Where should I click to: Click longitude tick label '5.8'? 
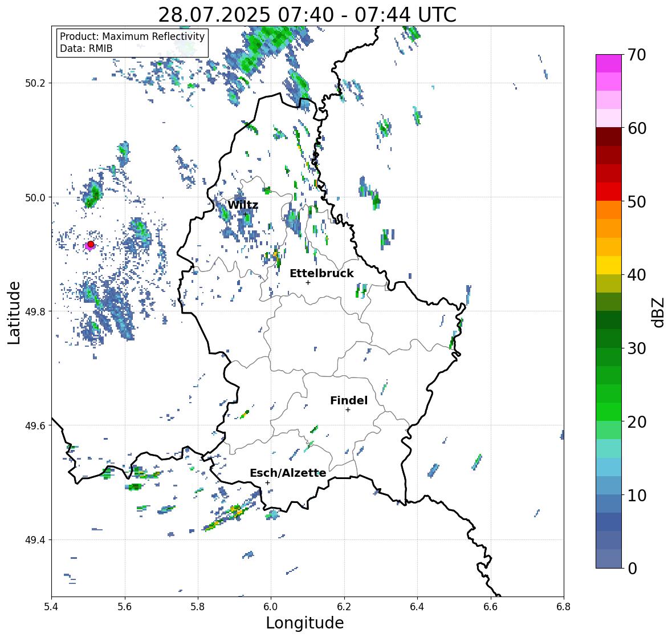(198, 607)
